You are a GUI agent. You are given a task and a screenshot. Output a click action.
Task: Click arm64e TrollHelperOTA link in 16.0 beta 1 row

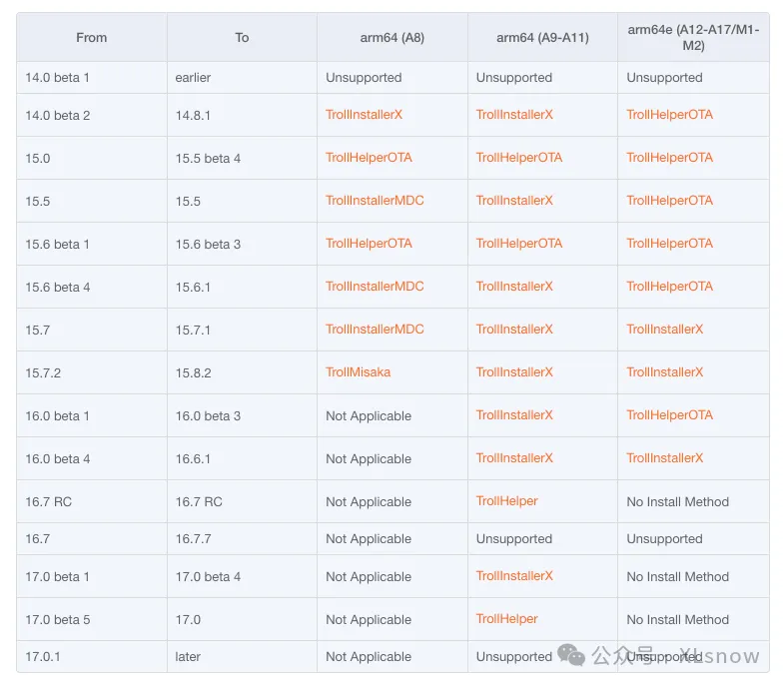click(669, 415)
